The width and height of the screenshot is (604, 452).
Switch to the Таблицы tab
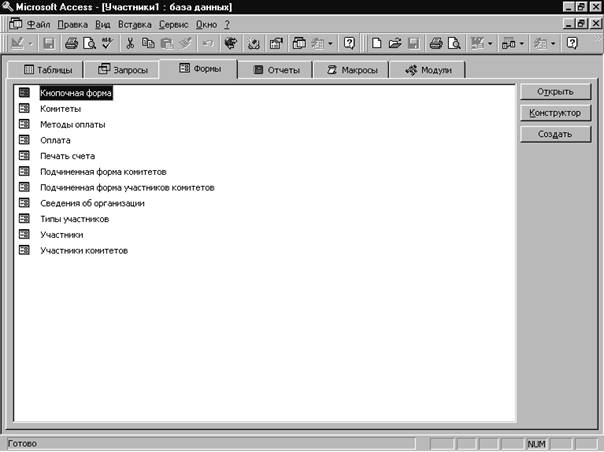[x=46, y=70]
